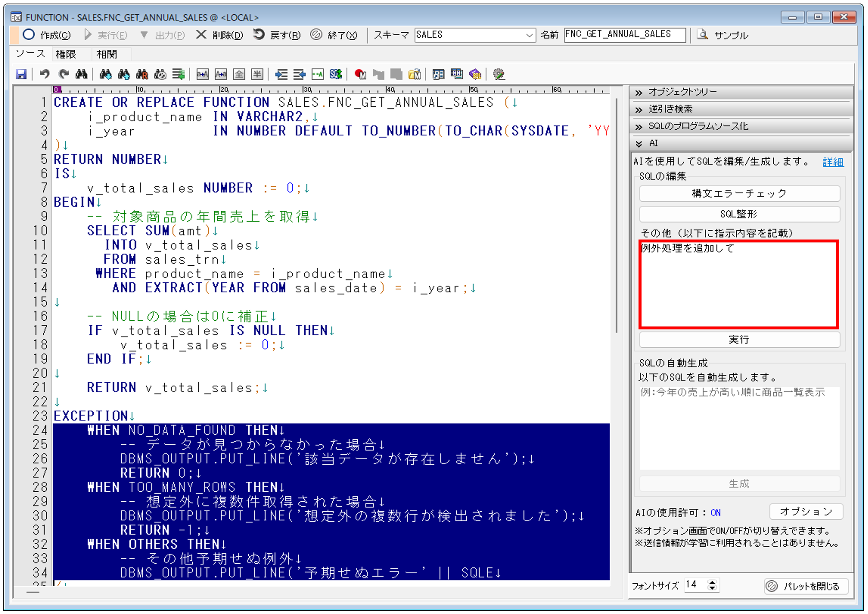Viewport: 868px width, 614px height.
Task: Increase font size with stepper up arrow
Action: coord(712,582)
